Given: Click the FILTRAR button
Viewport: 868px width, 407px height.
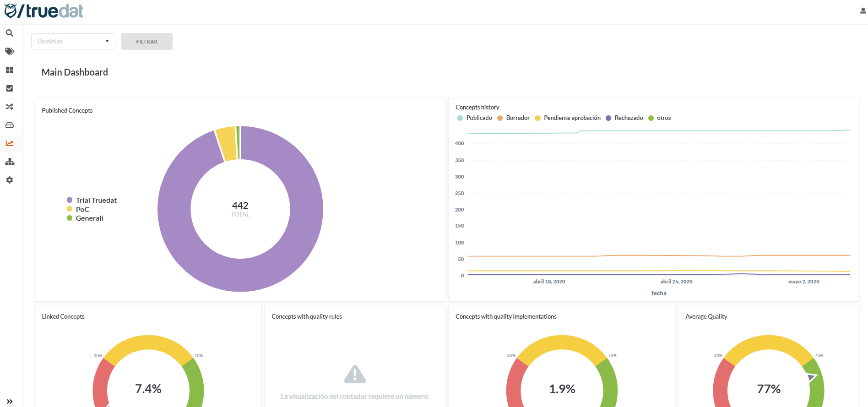Looking at the screenshot, I should [146, 42].
